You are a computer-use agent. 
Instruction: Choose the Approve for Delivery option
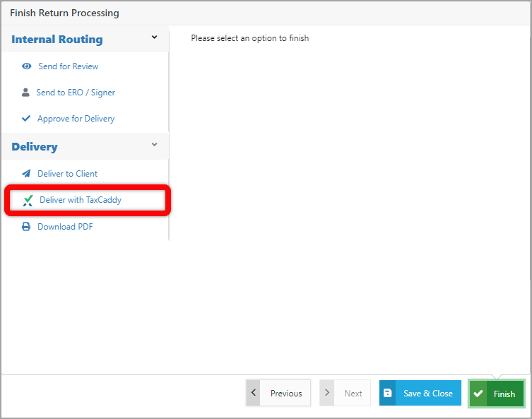[76, 119]
